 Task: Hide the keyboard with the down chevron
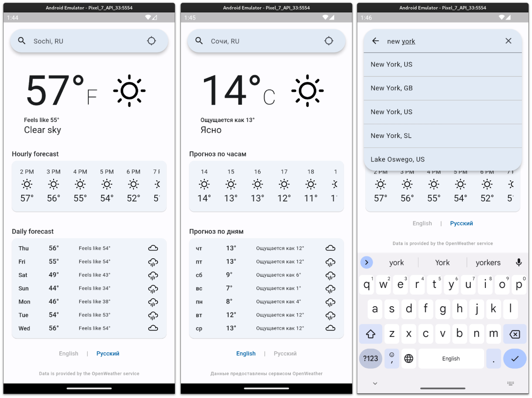click(375, 383)
